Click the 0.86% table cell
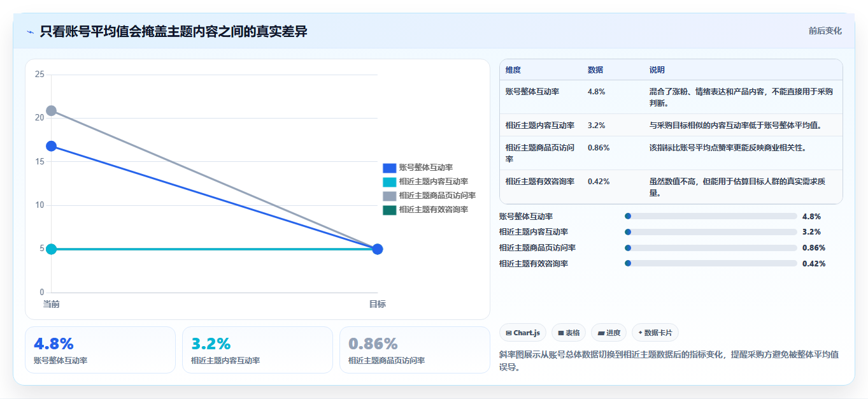 tap(599, 148)
